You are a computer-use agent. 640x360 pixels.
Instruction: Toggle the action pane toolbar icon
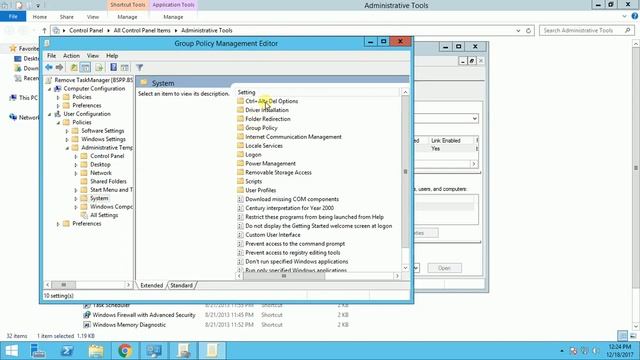point(124,67)
